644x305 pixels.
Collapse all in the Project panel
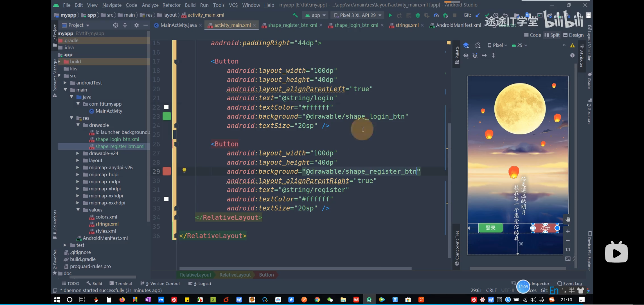click(125, 25)
